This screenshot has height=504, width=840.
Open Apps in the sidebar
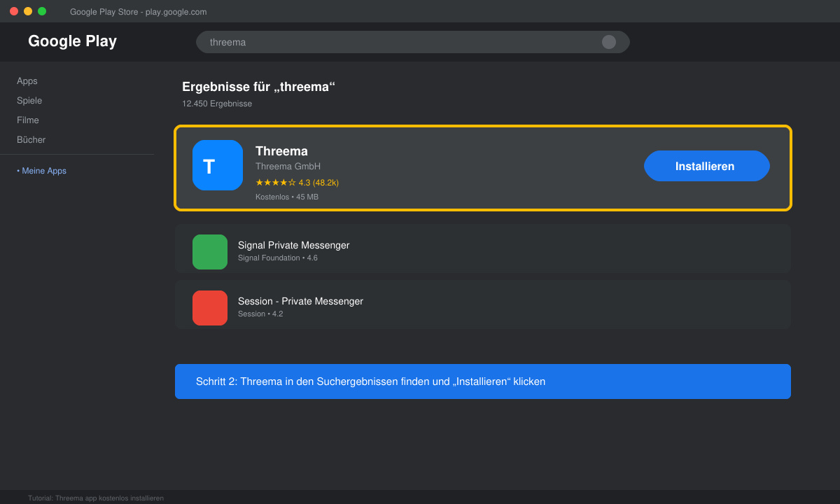[x=27, y=81]
